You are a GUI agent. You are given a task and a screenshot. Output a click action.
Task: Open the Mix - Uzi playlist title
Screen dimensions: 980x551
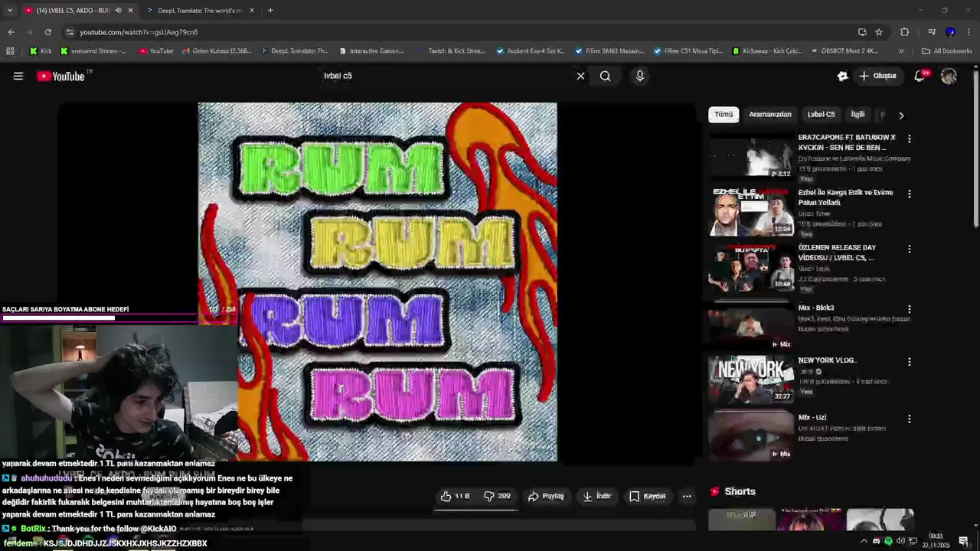click(x=812, y=418)
